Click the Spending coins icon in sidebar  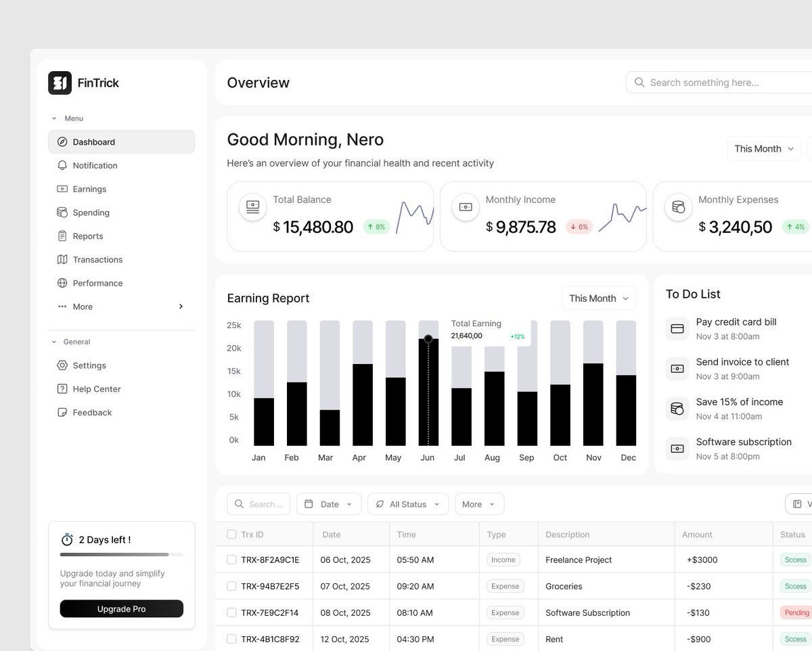pos(62,212)
